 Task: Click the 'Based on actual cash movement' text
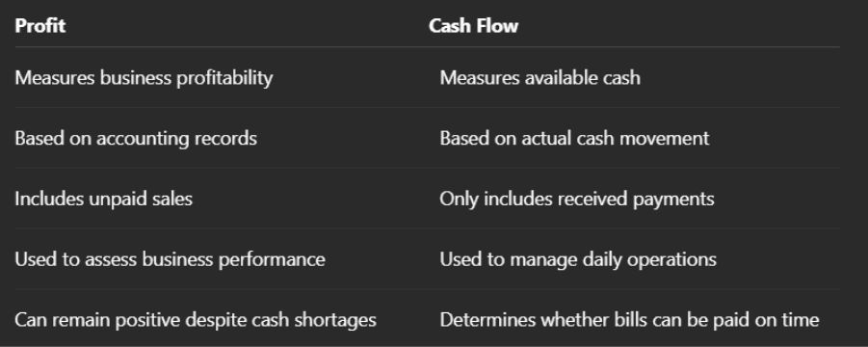coord(574,139)
